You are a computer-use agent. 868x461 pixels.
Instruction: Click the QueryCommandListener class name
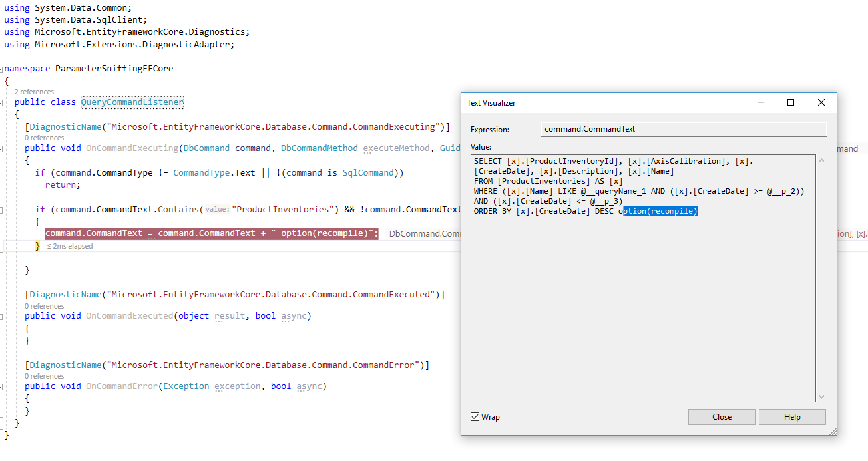[132, 102]
